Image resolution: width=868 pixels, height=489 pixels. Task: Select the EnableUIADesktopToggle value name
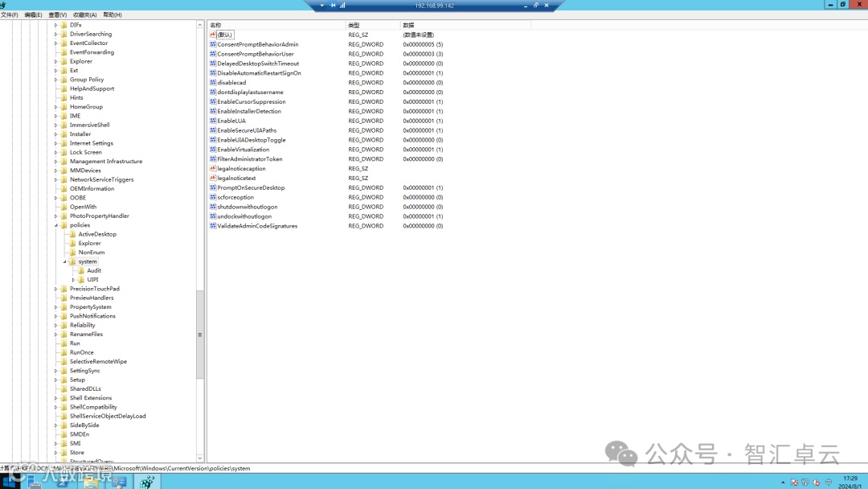pyautogui.click(x=252, y=140)
